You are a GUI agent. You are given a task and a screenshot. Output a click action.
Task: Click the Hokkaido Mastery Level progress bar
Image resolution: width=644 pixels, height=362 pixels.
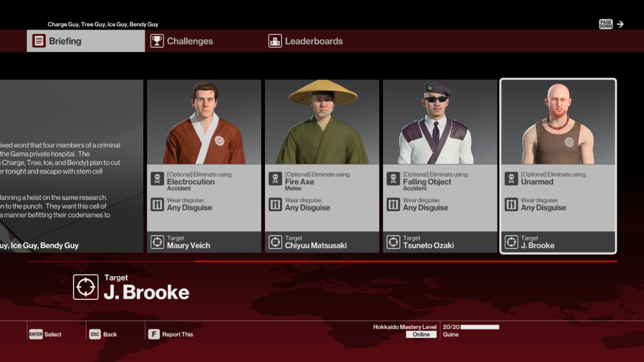coord(480,327)
